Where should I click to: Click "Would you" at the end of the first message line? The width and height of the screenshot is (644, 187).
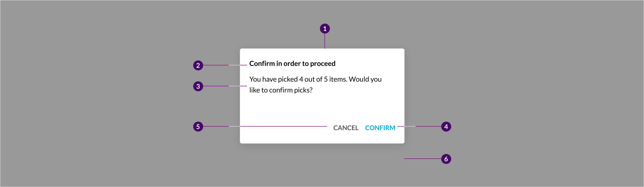[365, 79]
